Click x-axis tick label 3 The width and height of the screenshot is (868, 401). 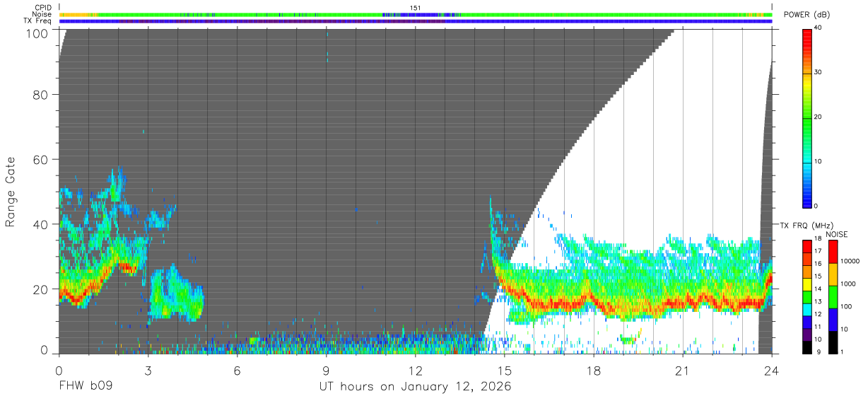click(148, 371)
